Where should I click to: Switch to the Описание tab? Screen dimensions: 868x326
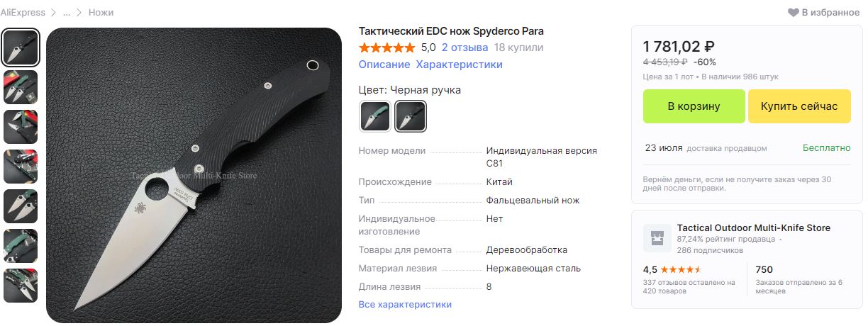pos(384,64)
